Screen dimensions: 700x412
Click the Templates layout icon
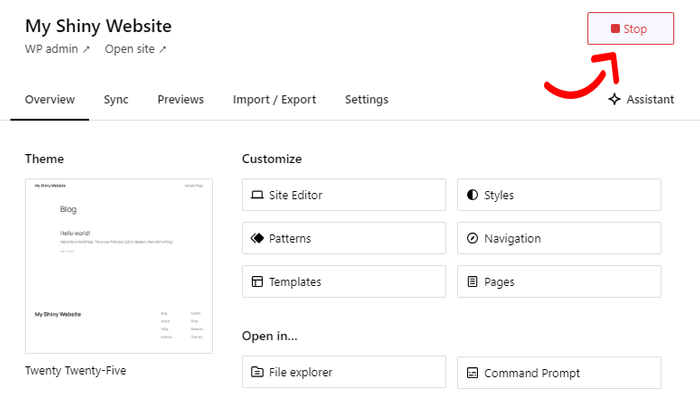coord(257,282)
